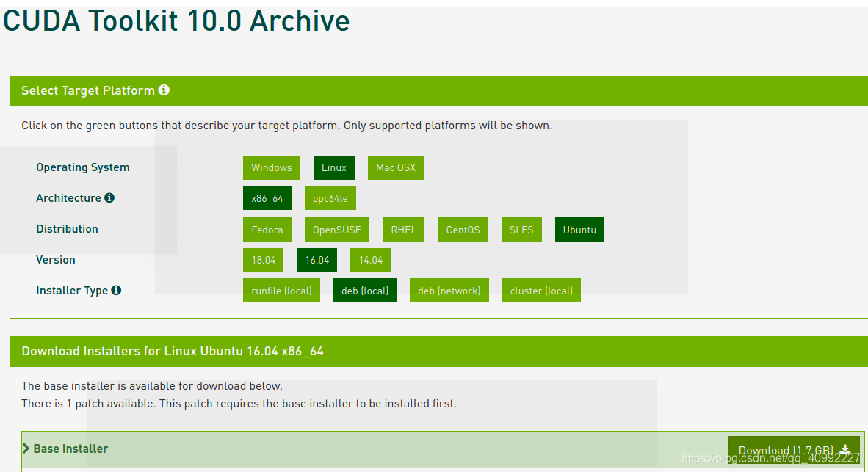Image resolution: width=868 pixels, height=472 pixels.
Task: Pick the Ubuntu distribution
Action: (579, 230)
